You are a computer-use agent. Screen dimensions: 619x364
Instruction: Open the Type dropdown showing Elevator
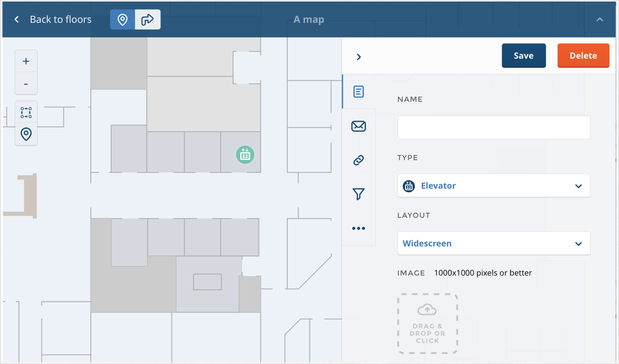click(494, 186)
